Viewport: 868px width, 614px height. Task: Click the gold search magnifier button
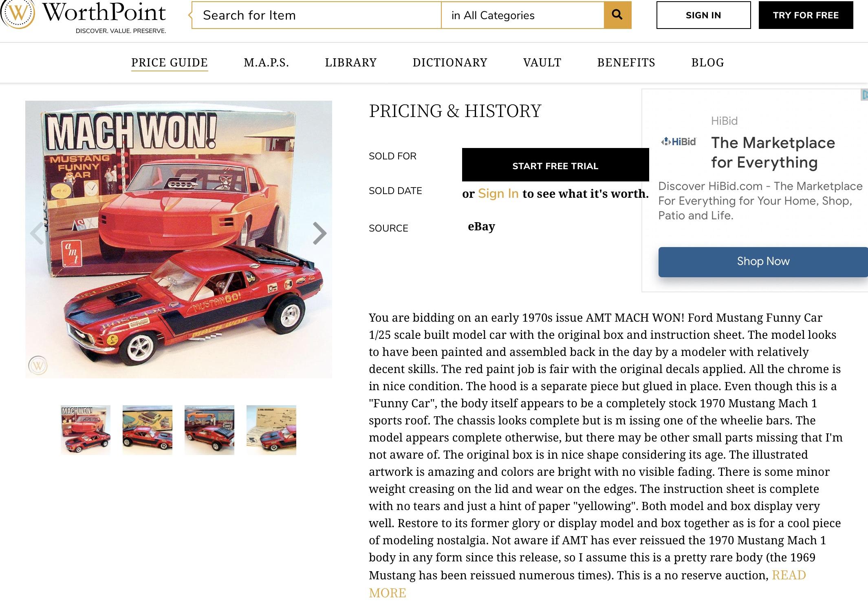click(x=617, y=15)
